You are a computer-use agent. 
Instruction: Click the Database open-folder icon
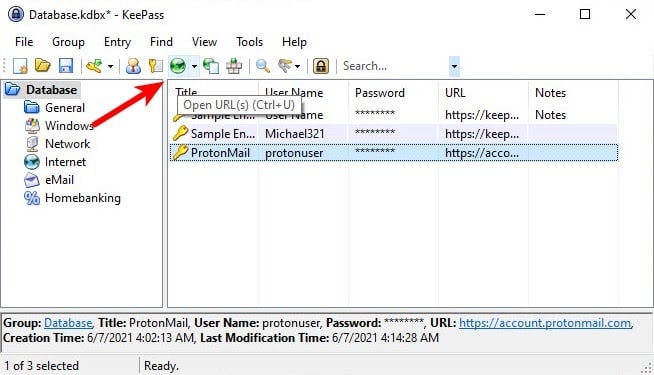(13, 89)
